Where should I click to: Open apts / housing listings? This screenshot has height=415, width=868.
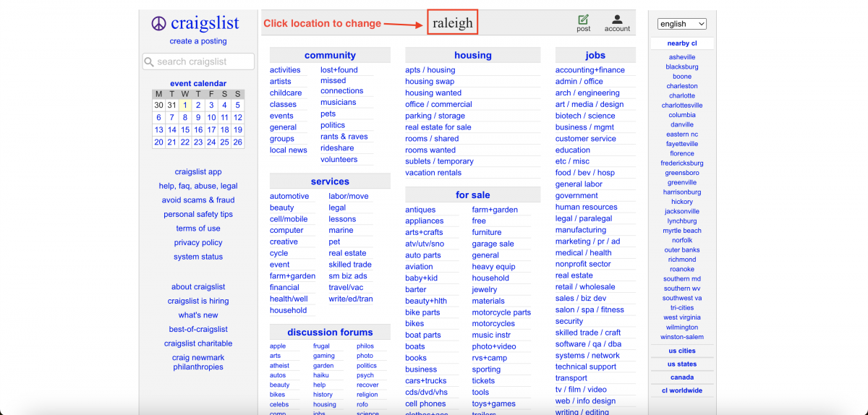tap(430, 70)
